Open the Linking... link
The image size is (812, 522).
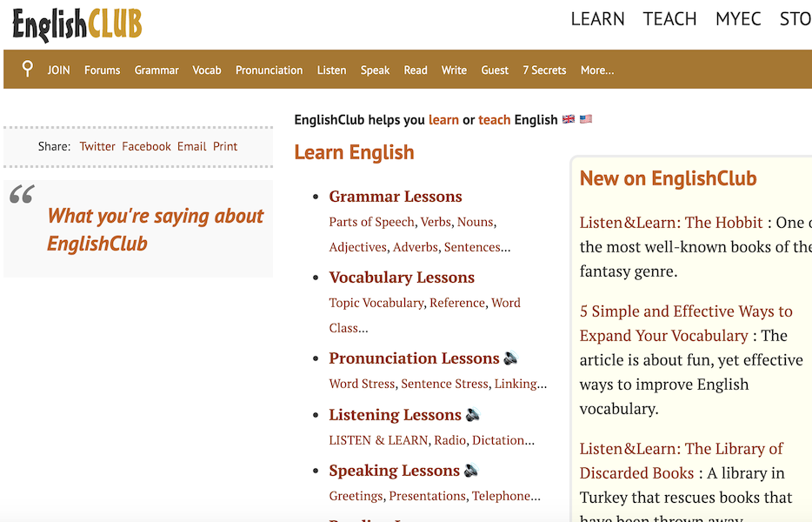click(x=521, y=383)
